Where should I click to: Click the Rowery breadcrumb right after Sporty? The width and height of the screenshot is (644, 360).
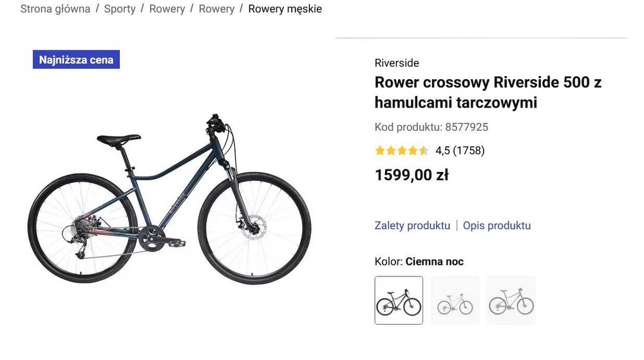pos(167,9)
